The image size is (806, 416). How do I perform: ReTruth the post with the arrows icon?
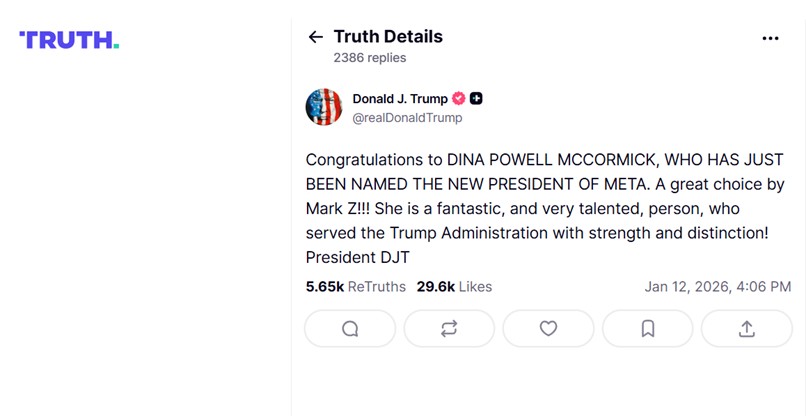coord(449,329)
